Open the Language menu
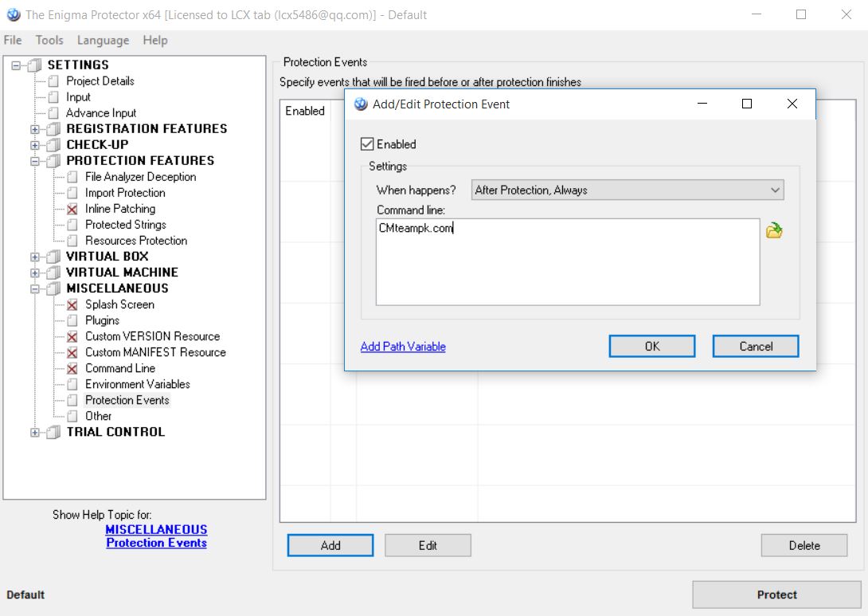The width and height of the screenshot is (868, 616). (103, 40)
